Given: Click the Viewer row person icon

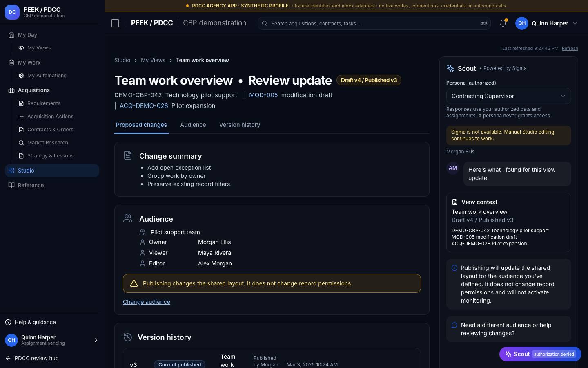Looking at the screenshot, I should [143, 253].
